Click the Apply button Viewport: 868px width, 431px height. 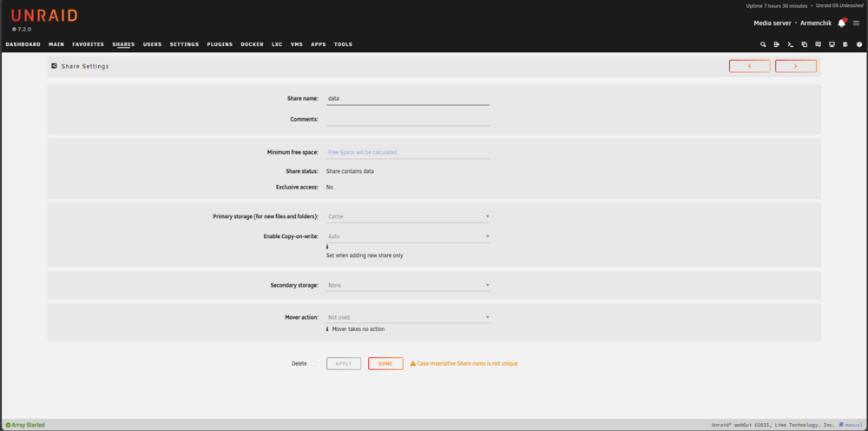click(x=344, y=364)
